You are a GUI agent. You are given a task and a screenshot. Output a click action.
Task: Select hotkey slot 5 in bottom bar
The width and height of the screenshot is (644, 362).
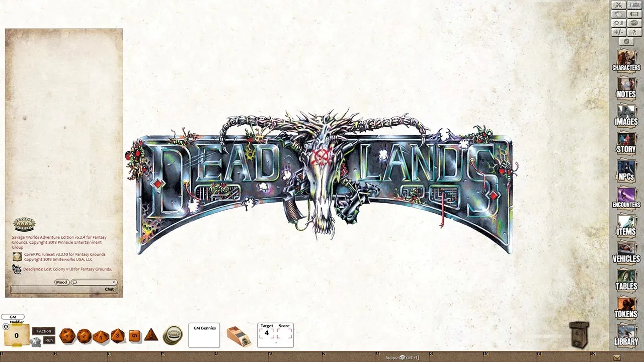[x=243, y=357]
